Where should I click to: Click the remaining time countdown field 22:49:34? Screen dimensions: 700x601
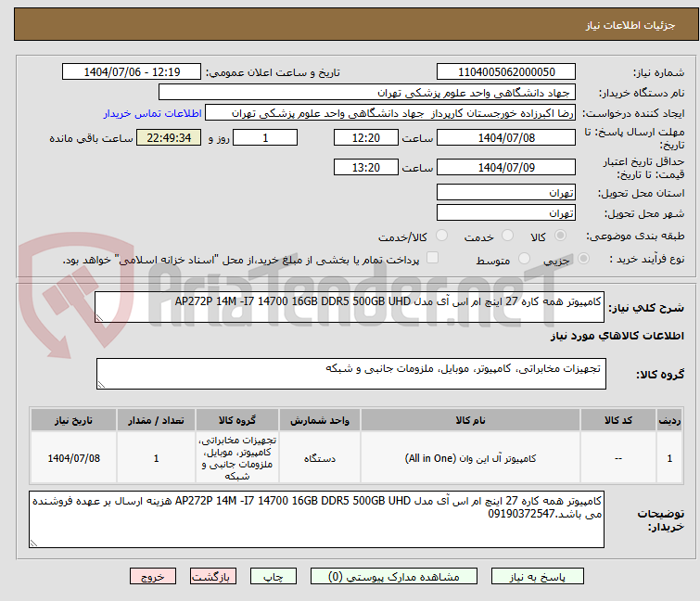coord(168,138)
